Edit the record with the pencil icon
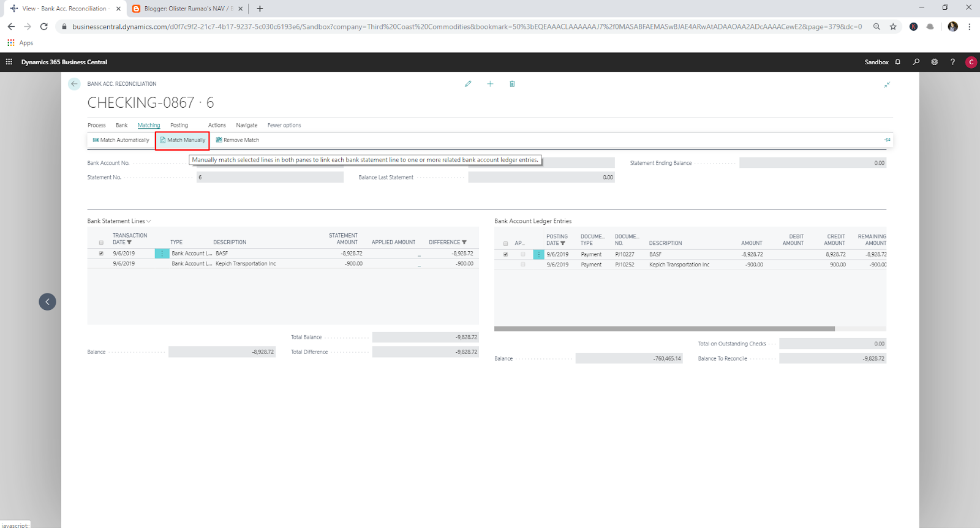The image size is (980, 531). (x=468, y=84)
